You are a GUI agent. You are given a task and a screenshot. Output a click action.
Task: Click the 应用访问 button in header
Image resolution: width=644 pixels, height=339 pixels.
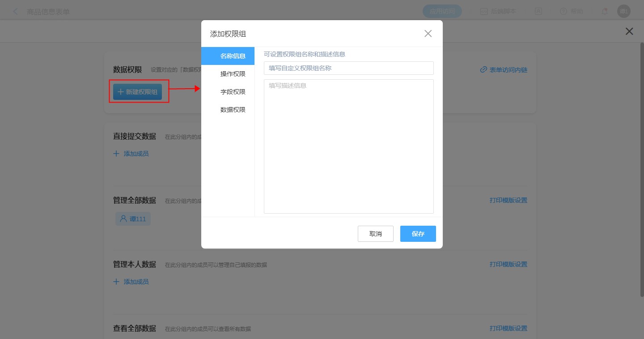pos(442,12)
